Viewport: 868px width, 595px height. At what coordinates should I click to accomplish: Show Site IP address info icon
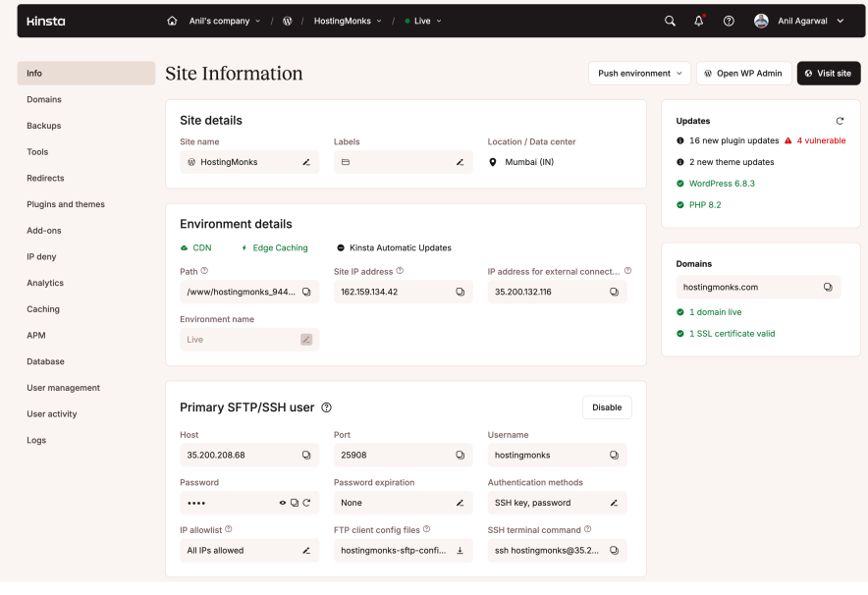click(x=400, y=271)
